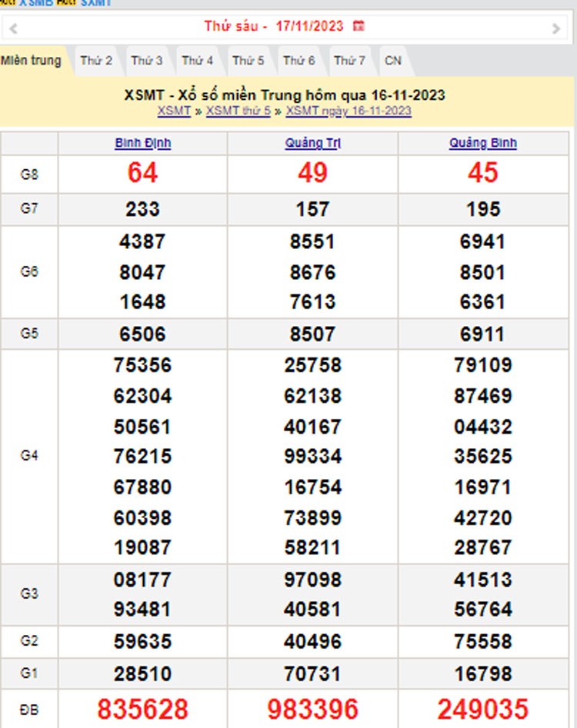Select G7 result 233
The image size is (577, 728).
pyautogui.click(x=142, y=209)
